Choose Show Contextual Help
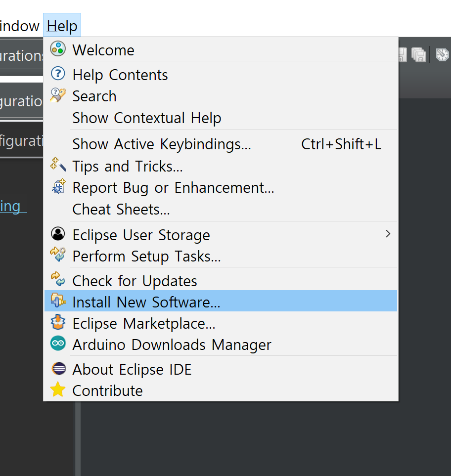The image size is (451, 476). 221,118
